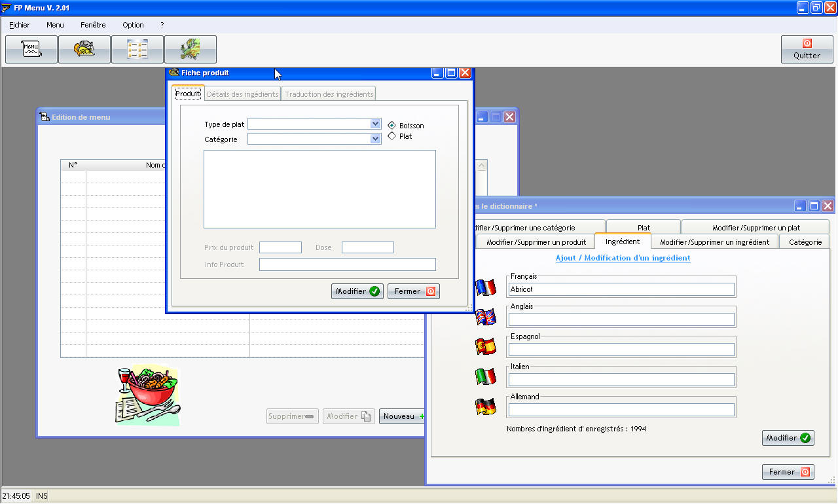Click the Anglais translation input field

click(x=621, y=319)
